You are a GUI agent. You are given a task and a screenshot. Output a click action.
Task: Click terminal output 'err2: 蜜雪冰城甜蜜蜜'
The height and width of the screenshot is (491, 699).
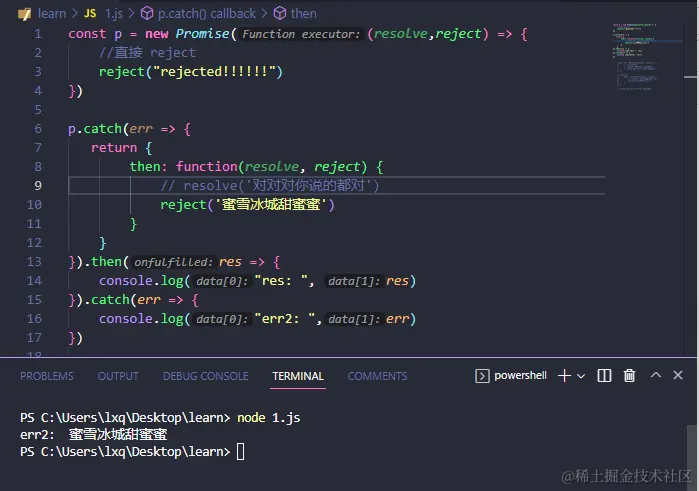[94, 434]
